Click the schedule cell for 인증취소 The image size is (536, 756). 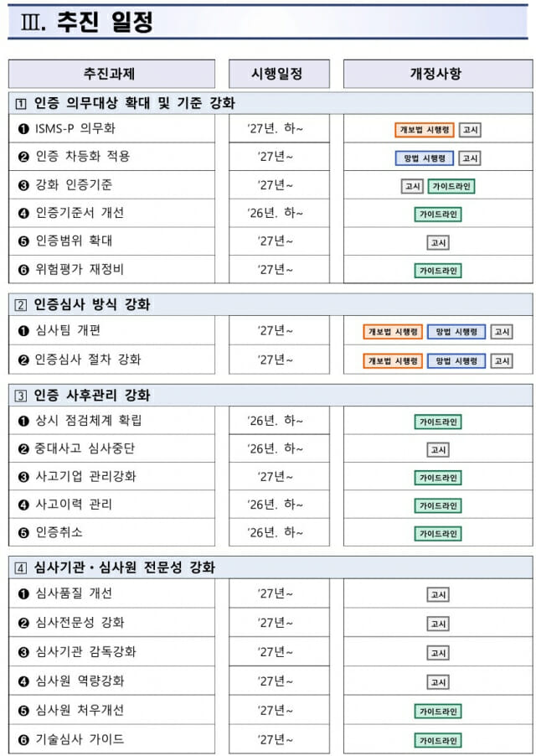[277, 532]
